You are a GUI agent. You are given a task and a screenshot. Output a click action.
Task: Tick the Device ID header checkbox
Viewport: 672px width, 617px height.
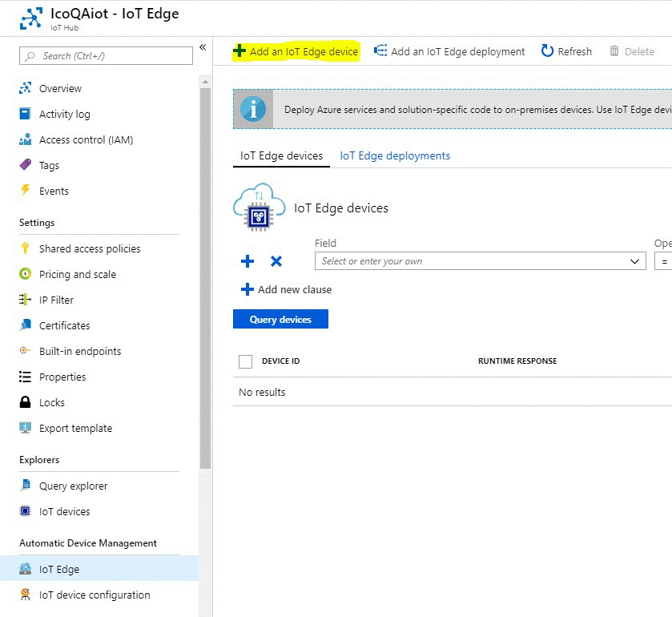coord(246,361)
